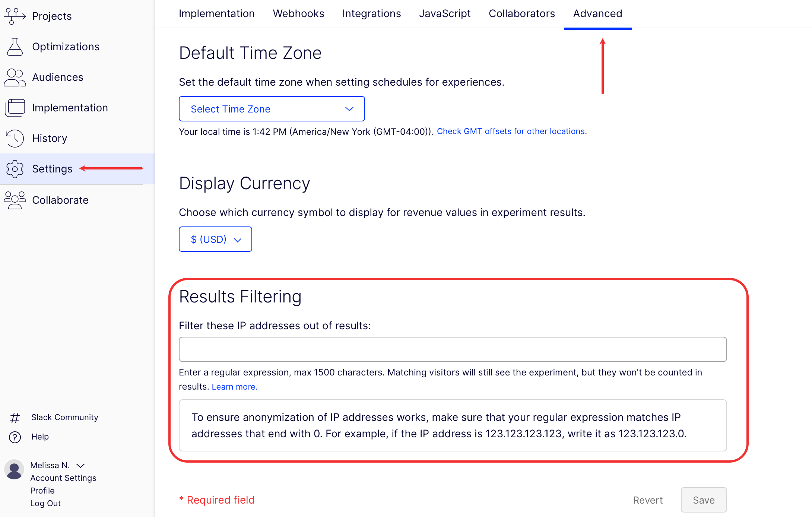
Task: Click the Optimizations flask icon
Action: tap(15, 47)
